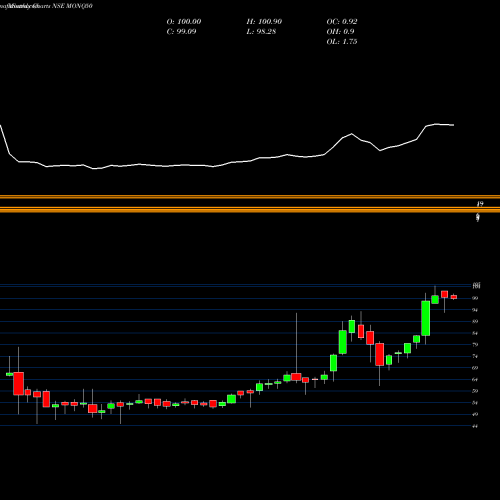The height and width of the screenshot is (500, 500).
Task: Click the OH: 0.9 reading
Action: coord(340,32)
